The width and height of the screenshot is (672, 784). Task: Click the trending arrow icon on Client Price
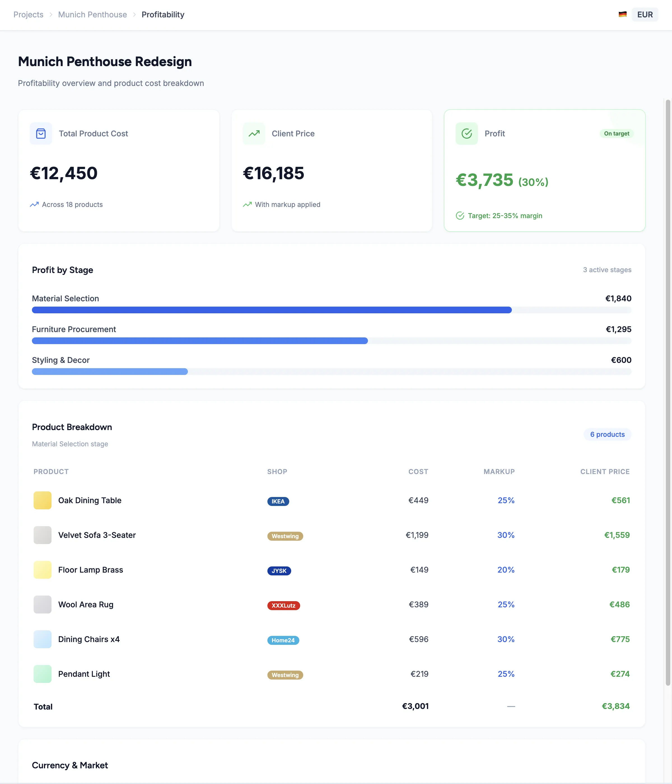[254, 134]
